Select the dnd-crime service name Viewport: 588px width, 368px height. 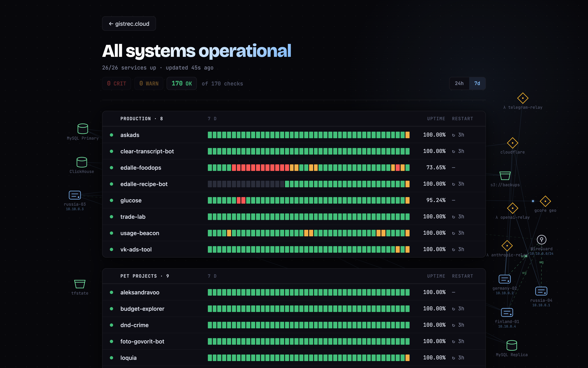click(135, 325)
